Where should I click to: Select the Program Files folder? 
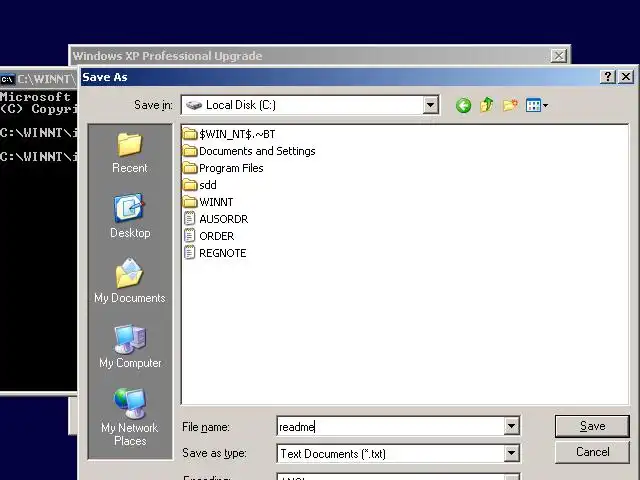click(223, 168)
